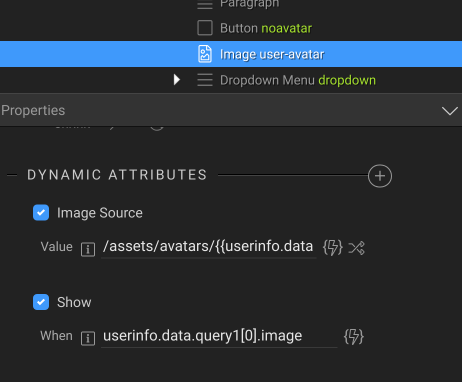Screen dimensions: 462x382
Task: Open data binding picker for Show When
Action: point(354,337)
